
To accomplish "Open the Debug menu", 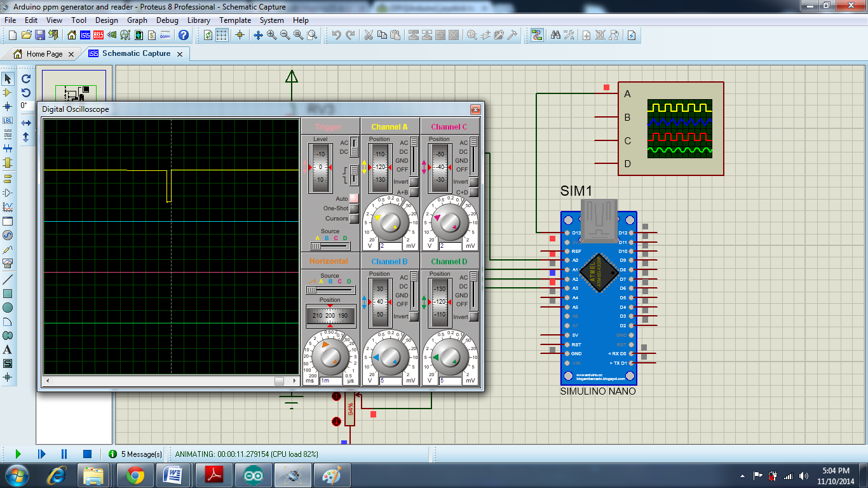I will pos(167,20).
